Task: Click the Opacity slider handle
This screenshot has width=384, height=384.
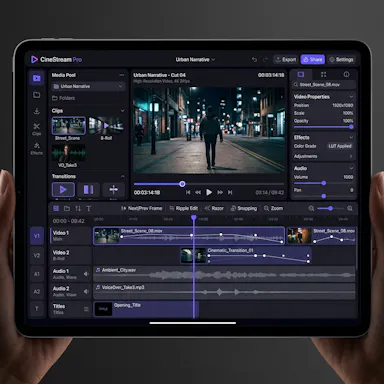Action: click(351, 127)
